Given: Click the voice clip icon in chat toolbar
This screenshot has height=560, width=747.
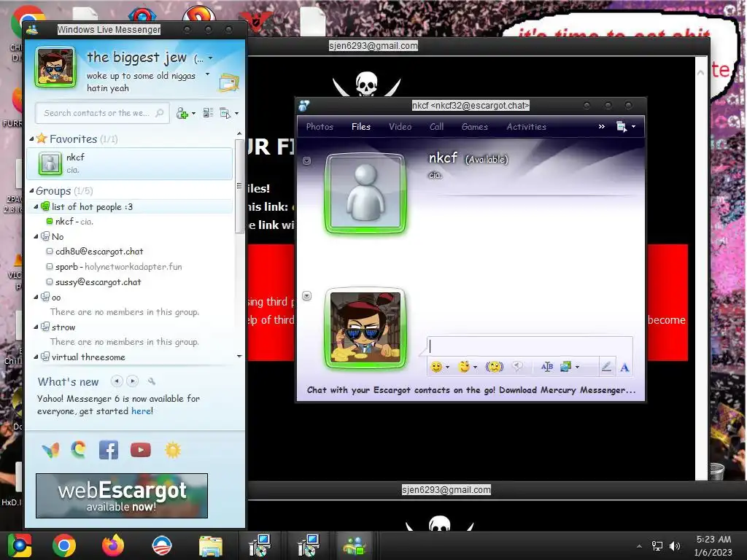Looking at the screenshot, I should pyautogui.click(x=517, y=366).
